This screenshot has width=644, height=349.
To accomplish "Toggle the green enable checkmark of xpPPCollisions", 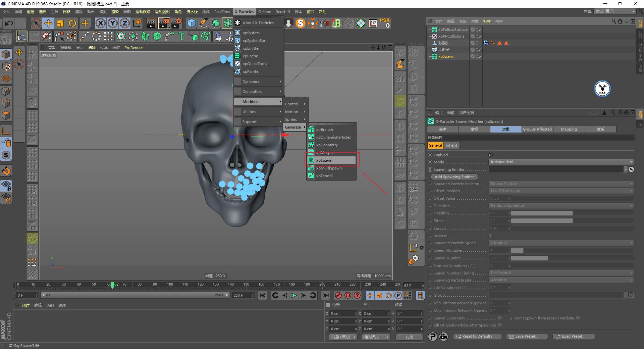I will [x=480, y=36].
